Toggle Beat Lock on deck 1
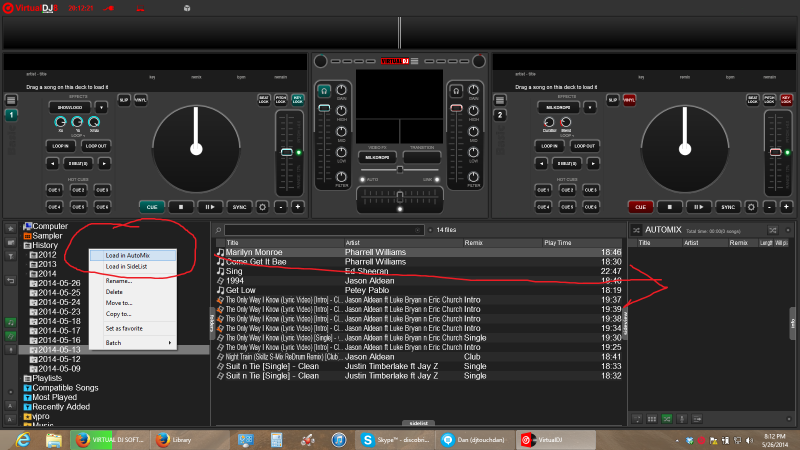The image size is (800, 450). point(264,100)
